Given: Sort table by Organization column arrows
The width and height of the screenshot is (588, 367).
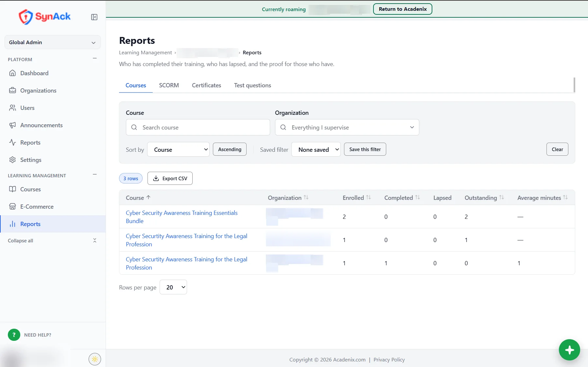Looking at the screenshot, I should tap(306, 198).
